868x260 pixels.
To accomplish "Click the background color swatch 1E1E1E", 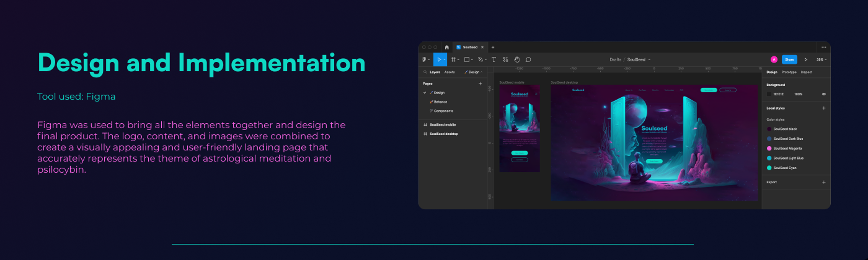I will coord(769,94).
